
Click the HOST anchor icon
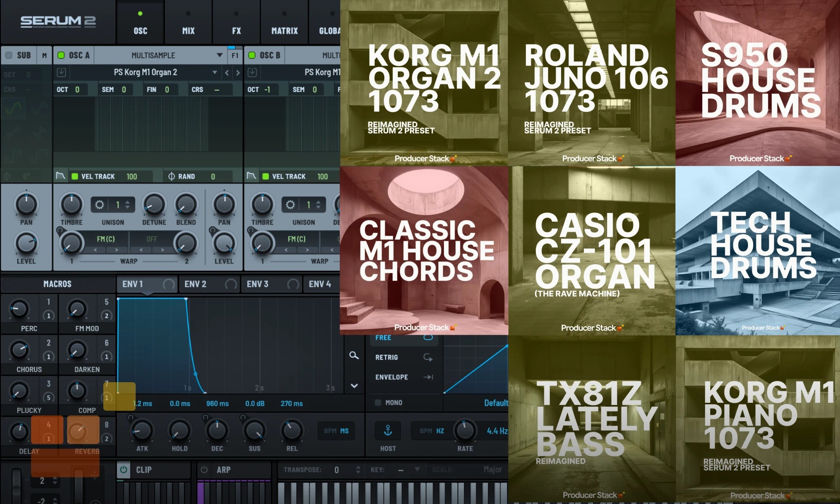pos(388,430)
